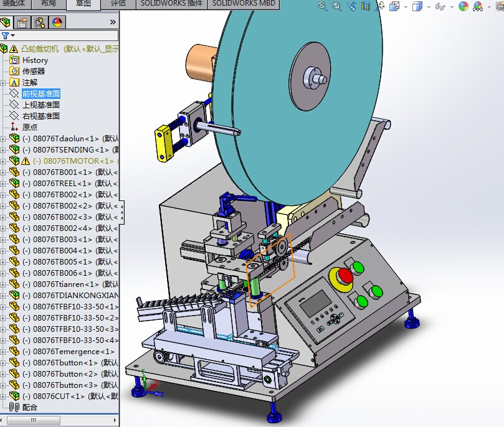Click assembly icon of 08076TDIANKONGXIAN
The height and width of the screenshot is (427, 504).
[x=14, y=295]
